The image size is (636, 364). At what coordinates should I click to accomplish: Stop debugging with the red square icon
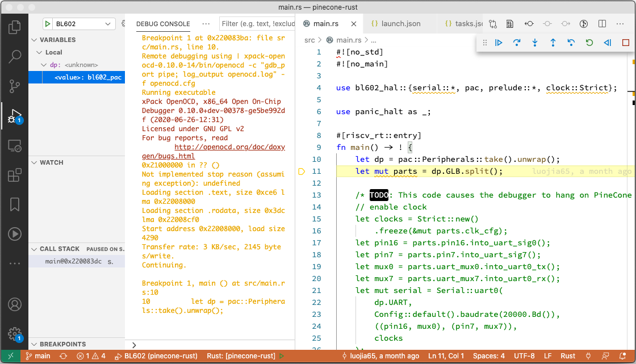[625, 43]
